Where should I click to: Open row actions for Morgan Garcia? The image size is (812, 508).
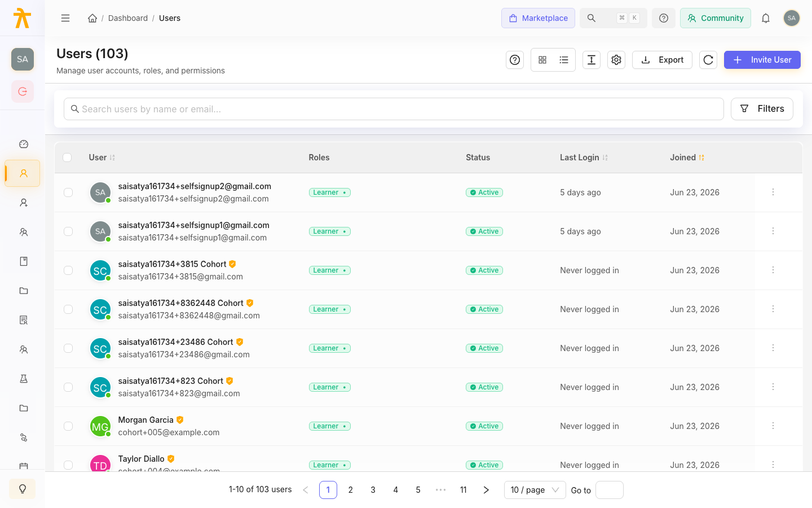pyautogui.click(x=773, y=426)
